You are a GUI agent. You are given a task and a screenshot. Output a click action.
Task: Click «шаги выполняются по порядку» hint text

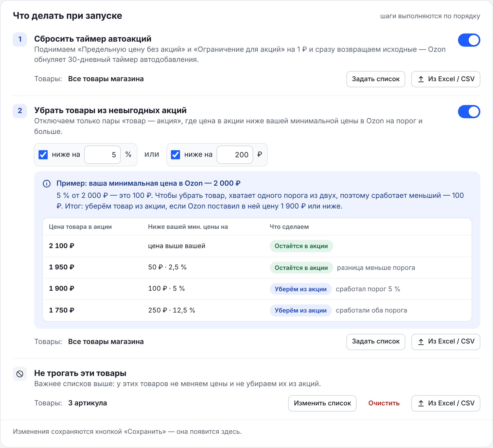click(x=430, y=16)
